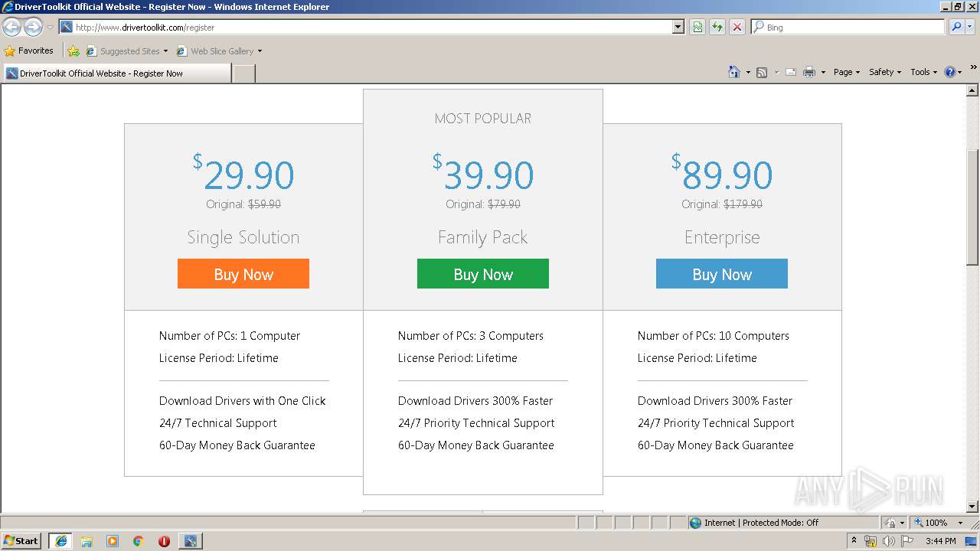Click the scrollbar down arrow
The width and height of the screenshot is (980, 551).
pos(972,507)
